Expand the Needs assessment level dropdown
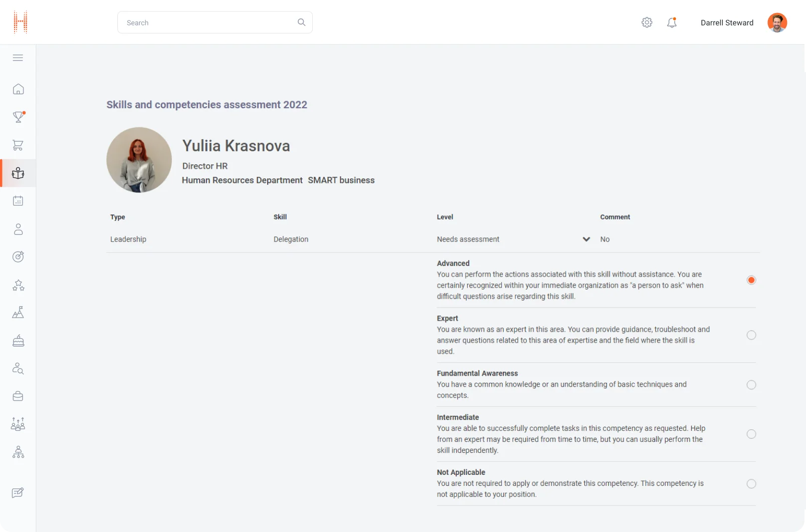The image size is (806, 532). 586,239
